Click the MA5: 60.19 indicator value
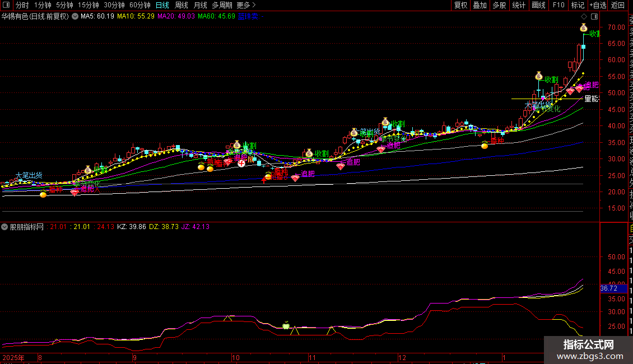 [x=97, y=17]
